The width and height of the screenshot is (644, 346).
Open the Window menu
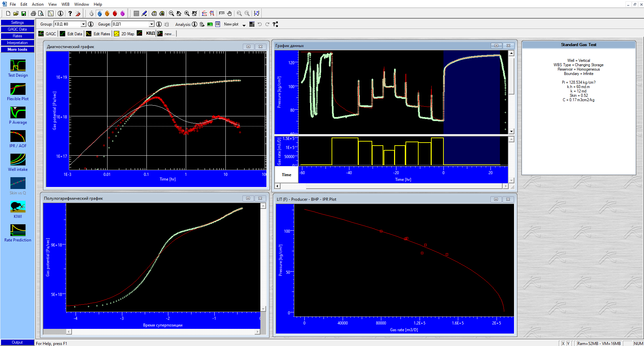point(81,4)
